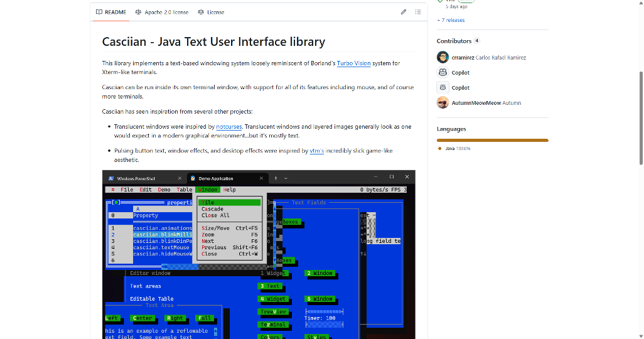This screenshot has height=339, width=644.
Task: Visit the vtm's link in the README
Action: [x=317, y=151]
